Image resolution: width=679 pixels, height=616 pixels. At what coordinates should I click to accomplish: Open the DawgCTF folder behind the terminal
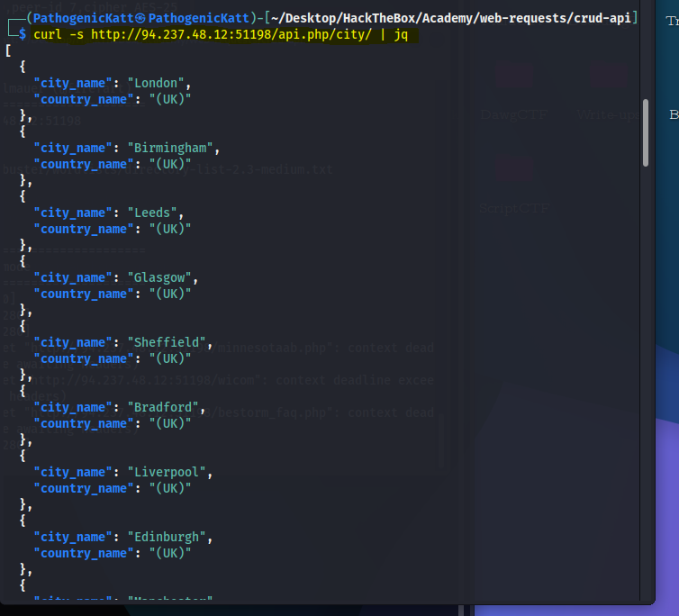coord(514,92)
